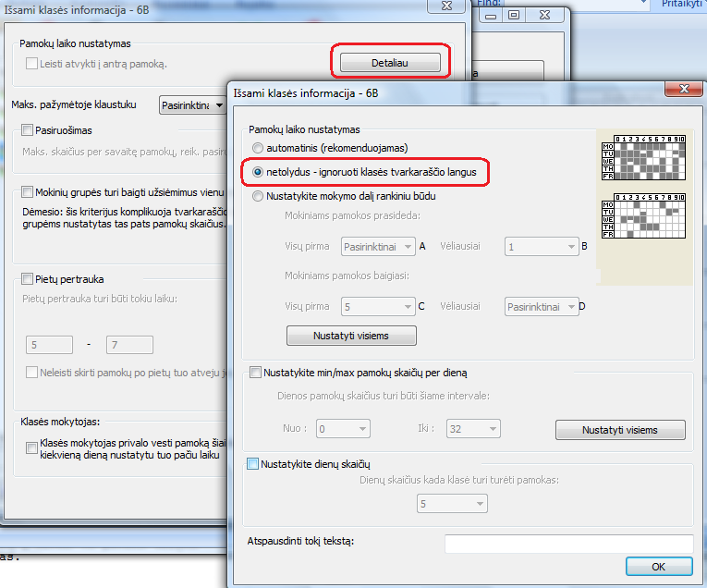Image resolution: width=707 pixels, height=588 pixels.
Task: Click Nustatyti visiems under lesson time settings
Action: [x=351, y=336]
